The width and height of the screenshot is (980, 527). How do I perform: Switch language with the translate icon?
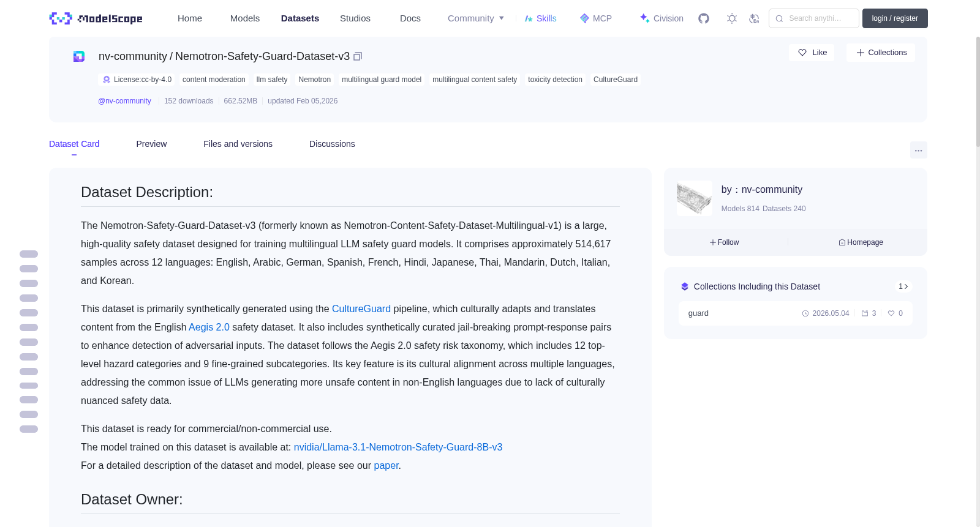pyautogui.click(x=754, y=18)
